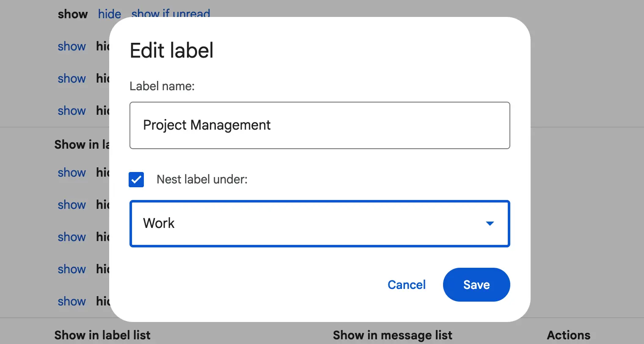This screenshot has height=344, width=644.
Task: Click the Edit label dialog title
Action: click(171, 50)
